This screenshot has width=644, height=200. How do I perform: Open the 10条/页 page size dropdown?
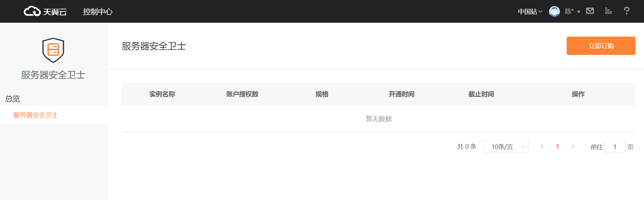point(506,147)
